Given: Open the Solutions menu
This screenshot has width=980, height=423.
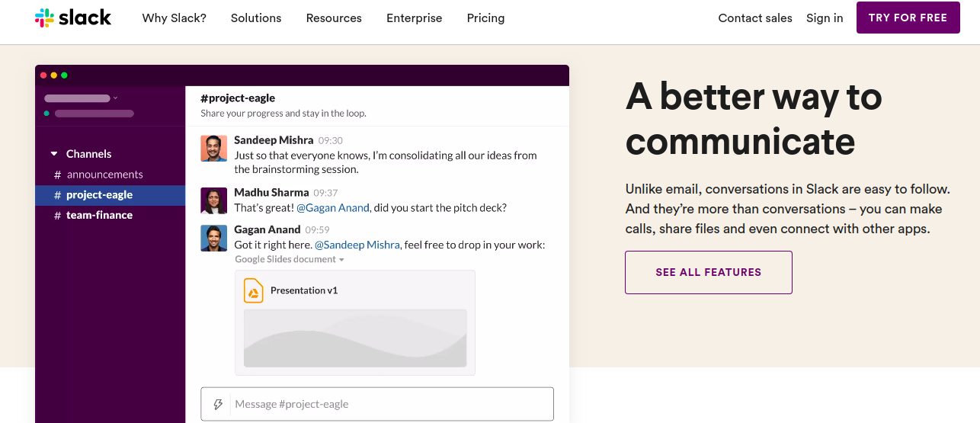Looking at the screenshot, I should (x=256, y=18).
